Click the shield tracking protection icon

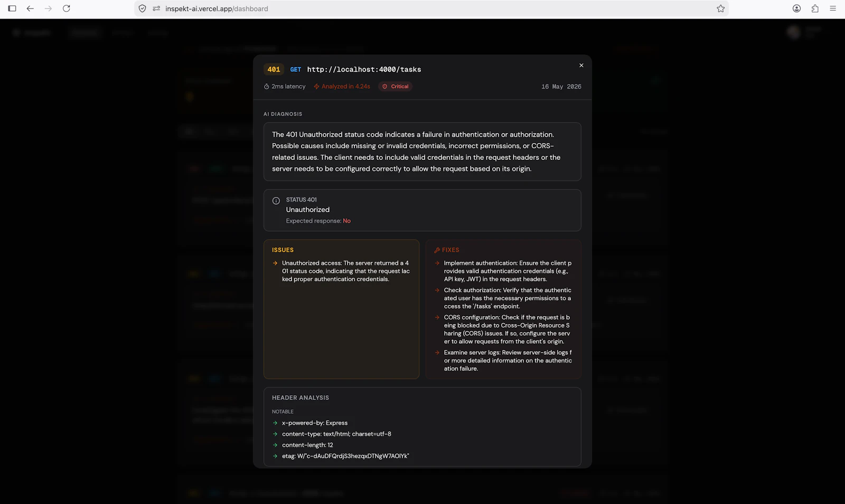[x=142, y=8]
